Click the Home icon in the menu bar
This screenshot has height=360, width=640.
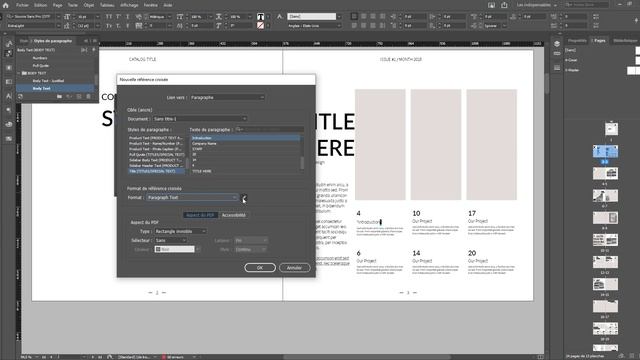tap(6, 5)
